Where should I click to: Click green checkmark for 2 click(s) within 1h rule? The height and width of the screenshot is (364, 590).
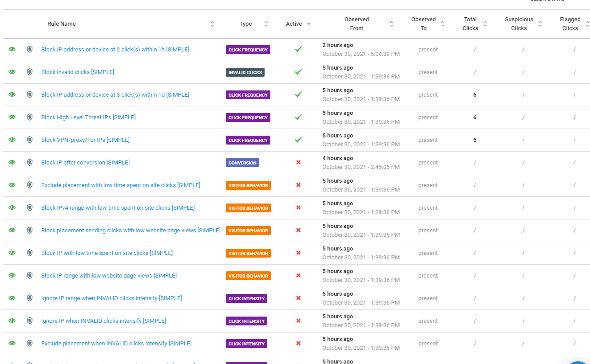pos(298,49)
